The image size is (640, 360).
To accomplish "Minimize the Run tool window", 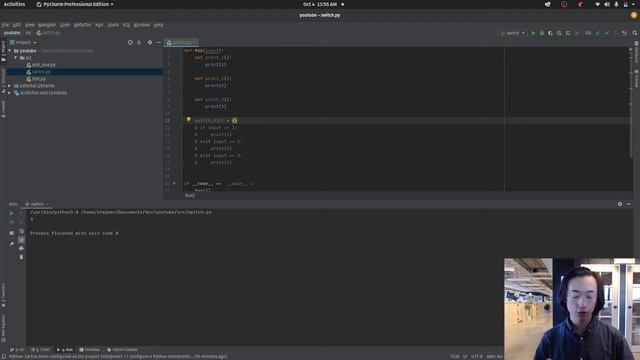I will click(x=629, y=204).
